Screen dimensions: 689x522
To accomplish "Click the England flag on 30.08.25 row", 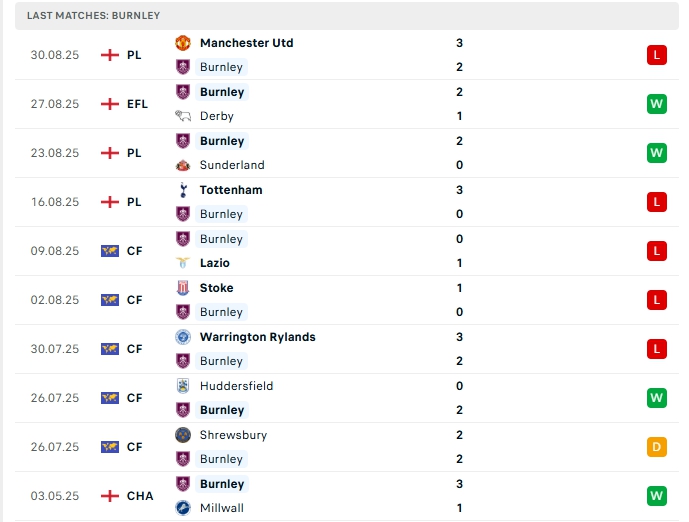I will pos(110,55).
